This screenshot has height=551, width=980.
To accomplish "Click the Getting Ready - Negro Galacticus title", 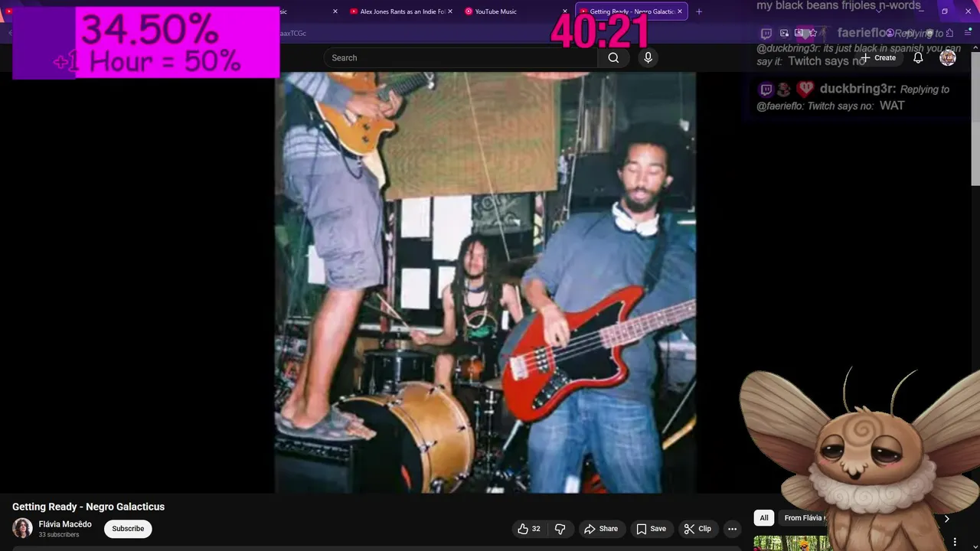I will pos(88,507).
